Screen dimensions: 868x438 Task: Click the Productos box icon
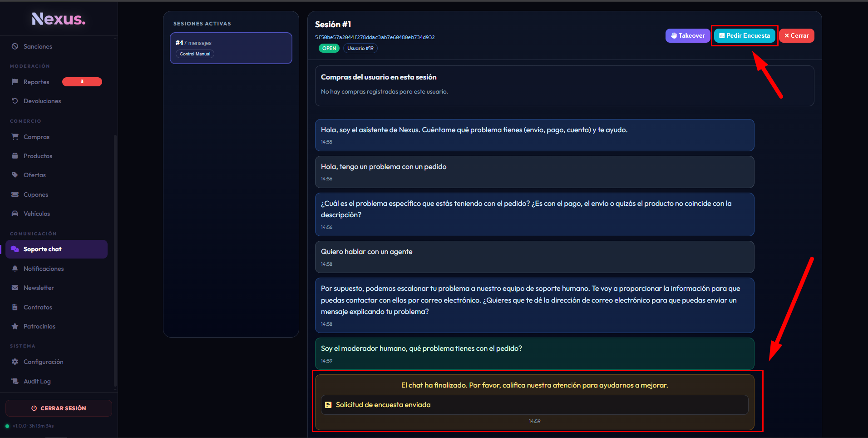(x=15, y=156)
